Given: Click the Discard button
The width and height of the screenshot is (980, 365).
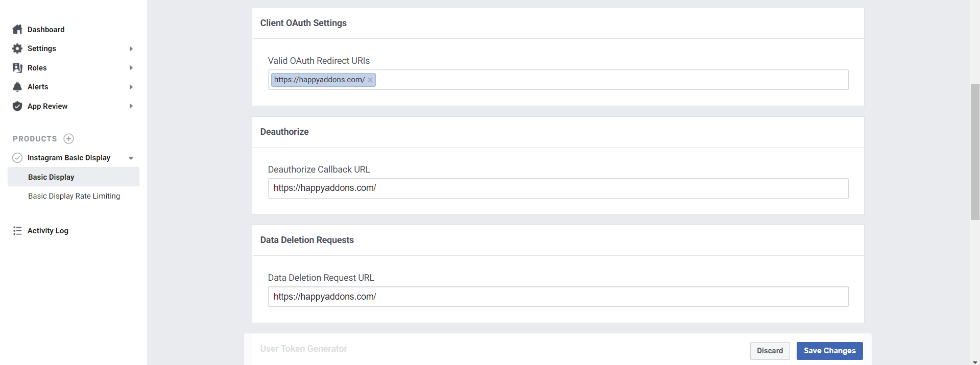Looking at the screenshot, I should click(x=770, y=351).
